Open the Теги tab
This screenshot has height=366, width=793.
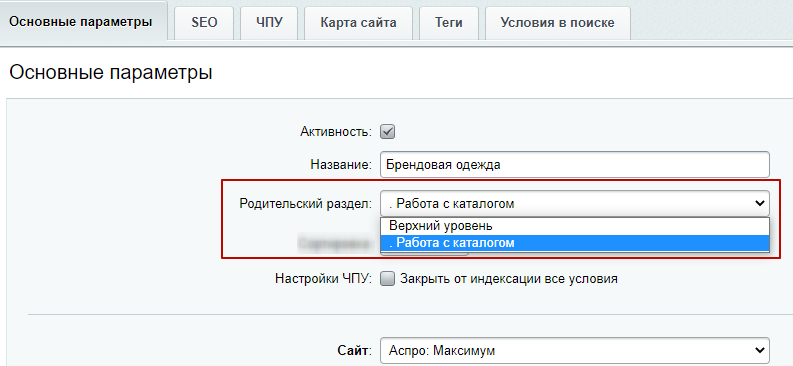pos(449,23)
